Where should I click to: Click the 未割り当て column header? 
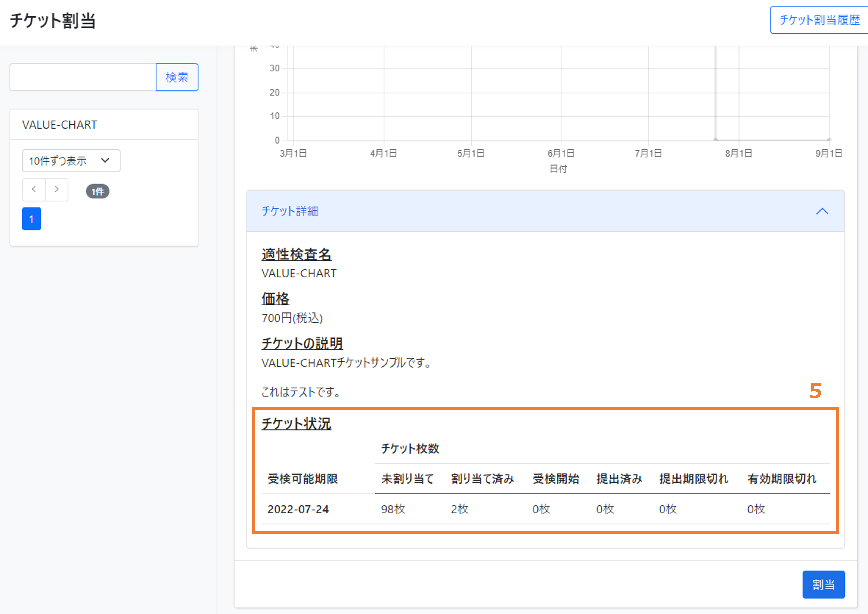click(407, 479)
